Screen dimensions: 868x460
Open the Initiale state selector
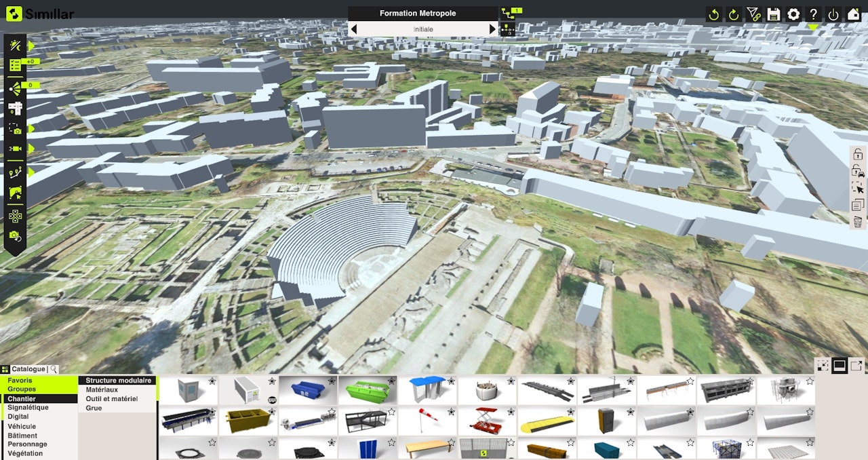[423, 29]
